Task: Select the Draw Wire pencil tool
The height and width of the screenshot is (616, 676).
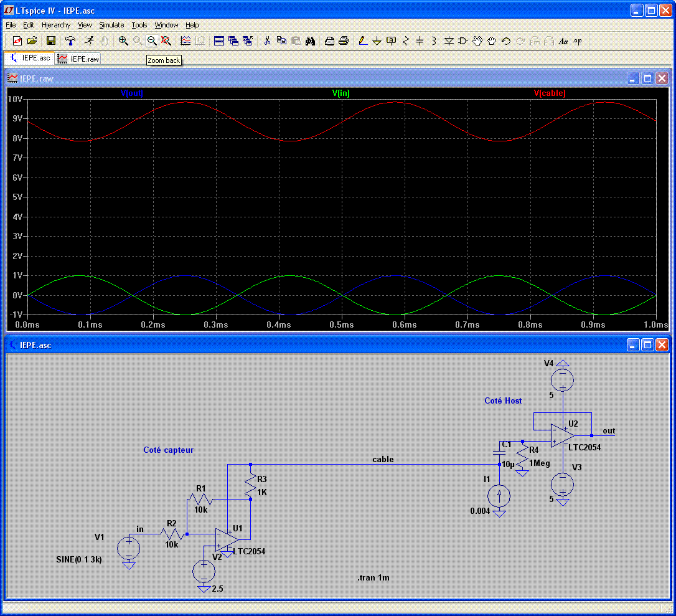Action: 363,41
